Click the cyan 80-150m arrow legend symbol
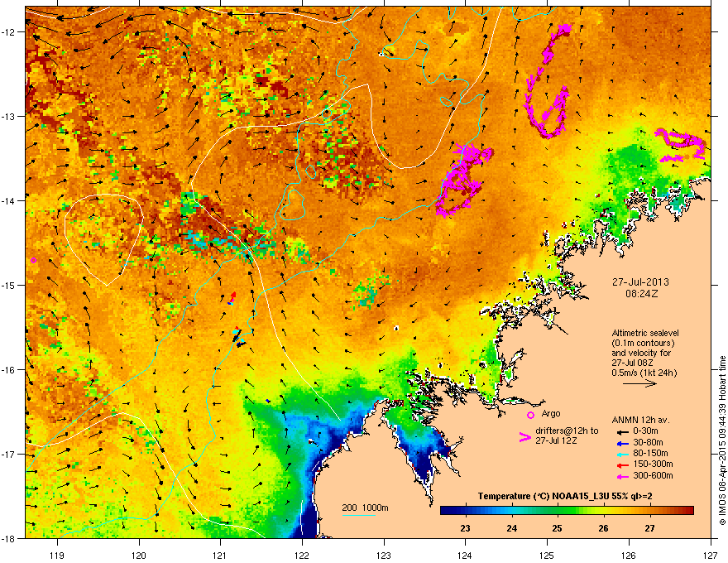This screenshot has height=563, width=728. pos(623,454)
